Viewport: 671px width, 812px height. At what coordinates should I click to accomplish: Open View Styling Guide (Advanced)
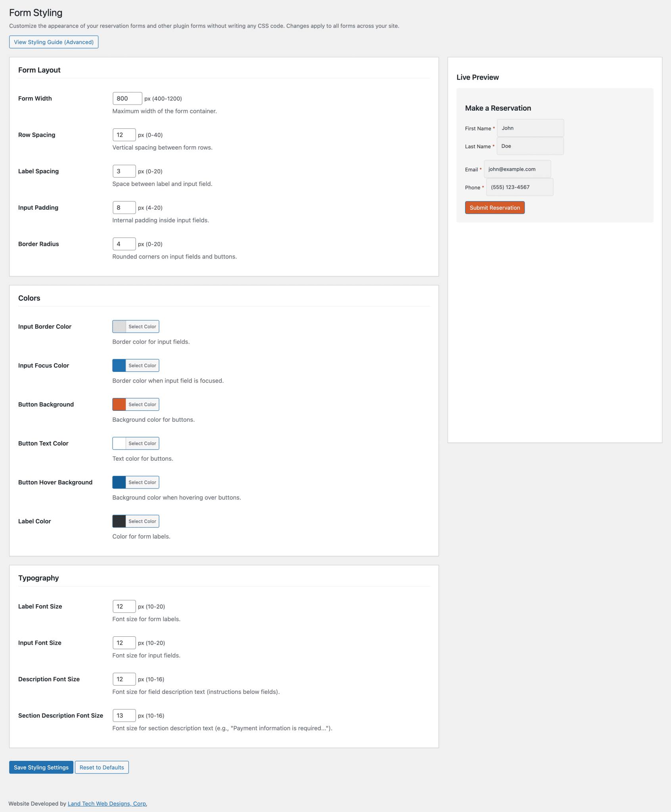(x=54, y=42)
